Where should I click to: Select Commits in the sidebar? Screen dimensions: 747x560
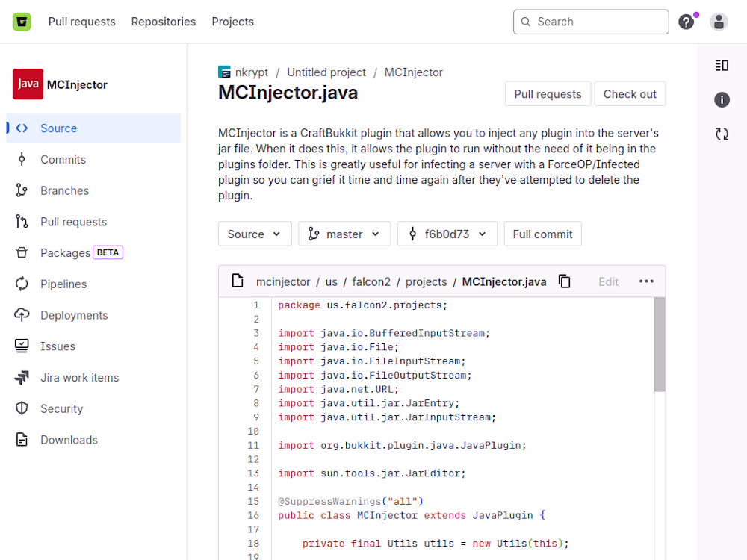tap(63, 159)
